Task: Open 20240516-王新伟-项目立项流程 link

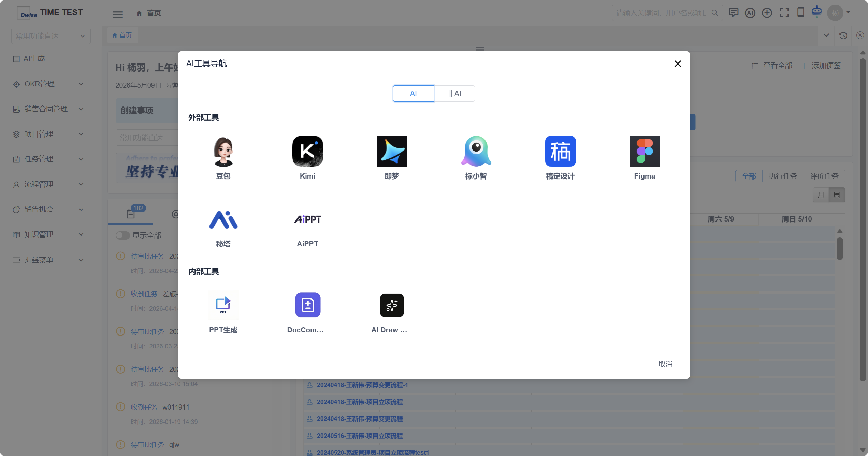Action: coord(360,436)
